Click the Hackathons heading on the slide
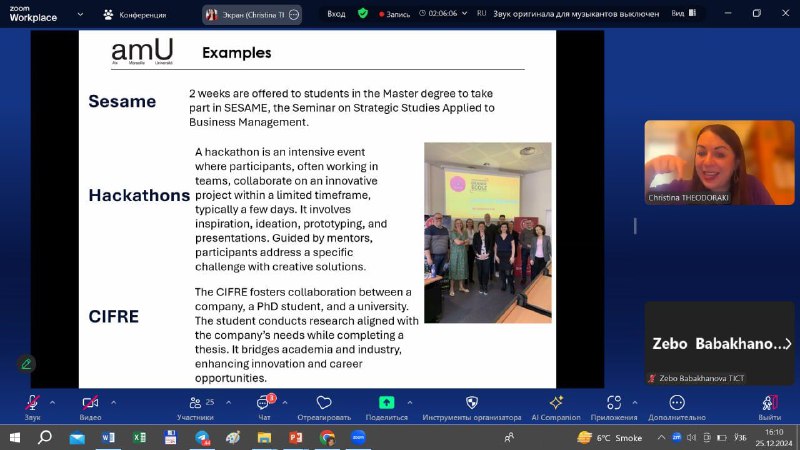800x450 pixels. [139, 195]
